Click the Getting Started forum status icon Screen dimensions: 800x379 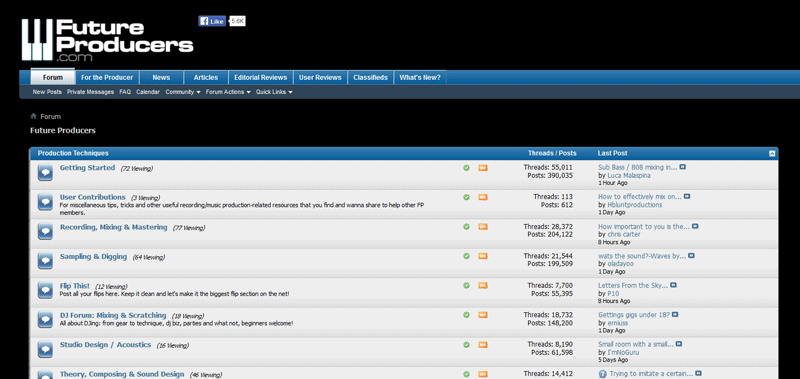click(45, 172)
